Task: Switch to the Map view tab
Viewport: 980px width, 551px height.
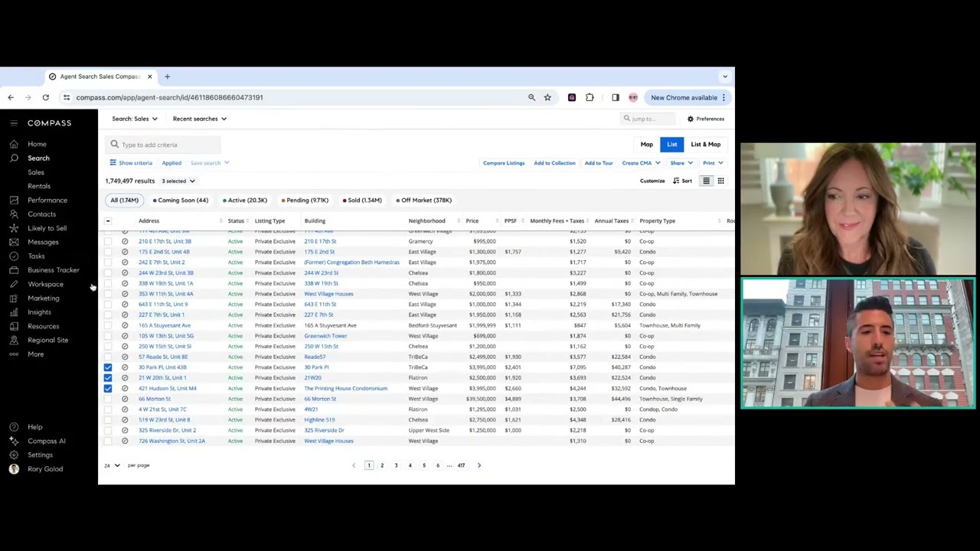Action: 647,144
